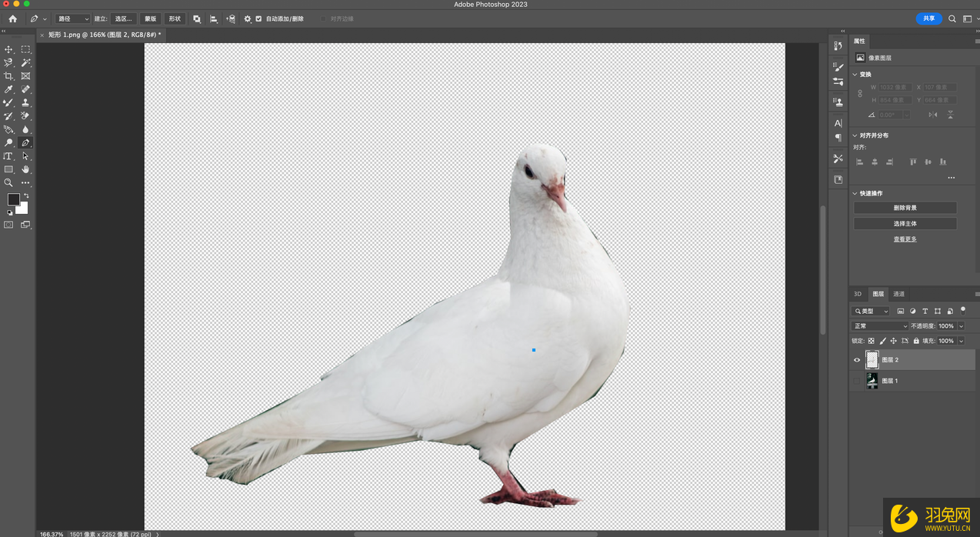Open the History panel icon
Viewport: 980px width, 537px height.
[x=838, y=46]
